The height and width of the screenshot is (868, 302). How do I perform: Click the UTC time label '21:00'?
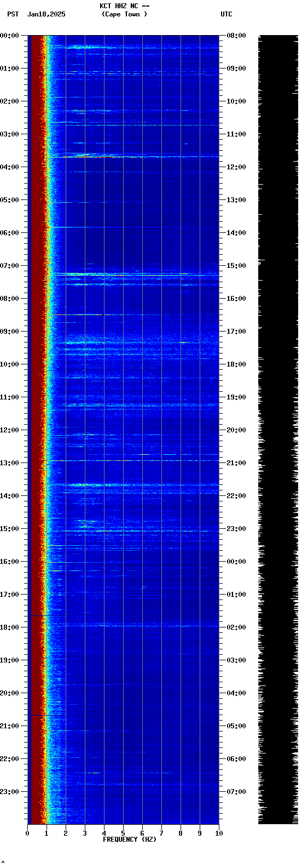coord(236,463)
